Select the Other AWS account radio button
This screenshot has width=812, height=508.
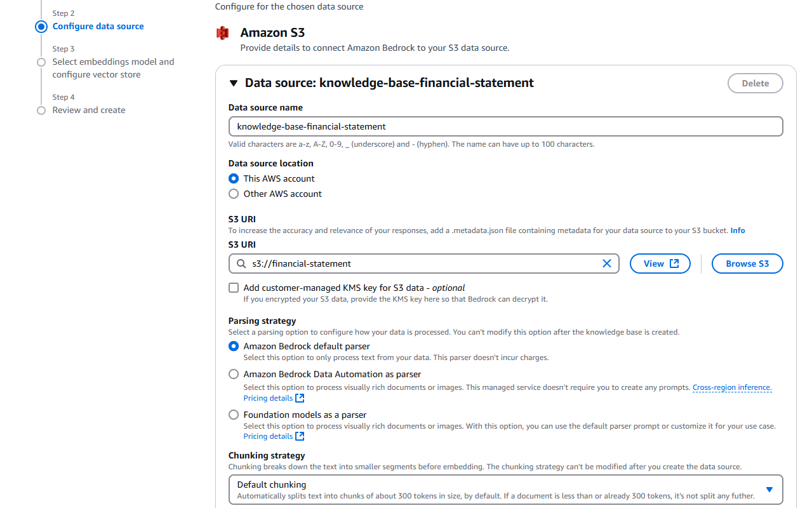pyautogui.click(x=234, y=194)
